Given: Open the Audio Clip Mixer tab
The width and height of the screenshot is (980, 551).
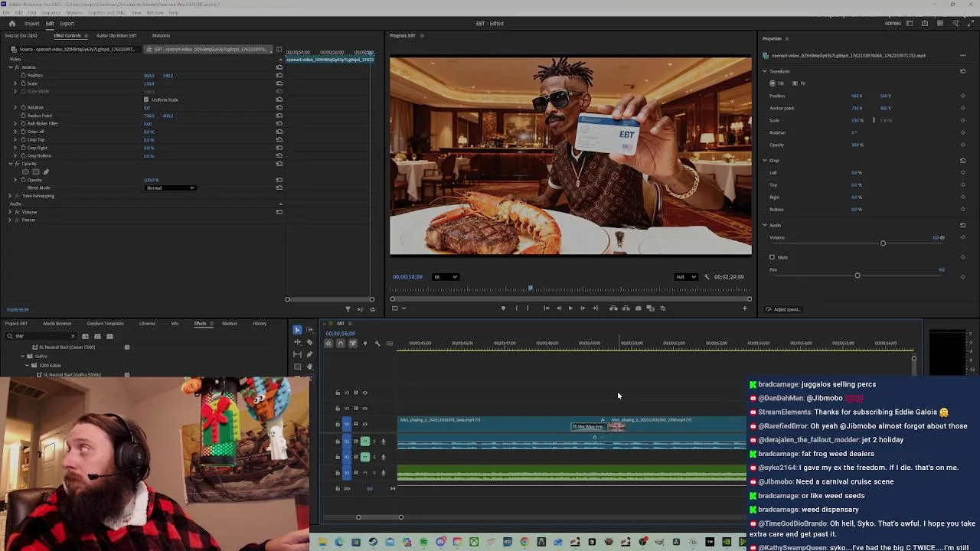Looking at the screenshot, I should [116, 35].
